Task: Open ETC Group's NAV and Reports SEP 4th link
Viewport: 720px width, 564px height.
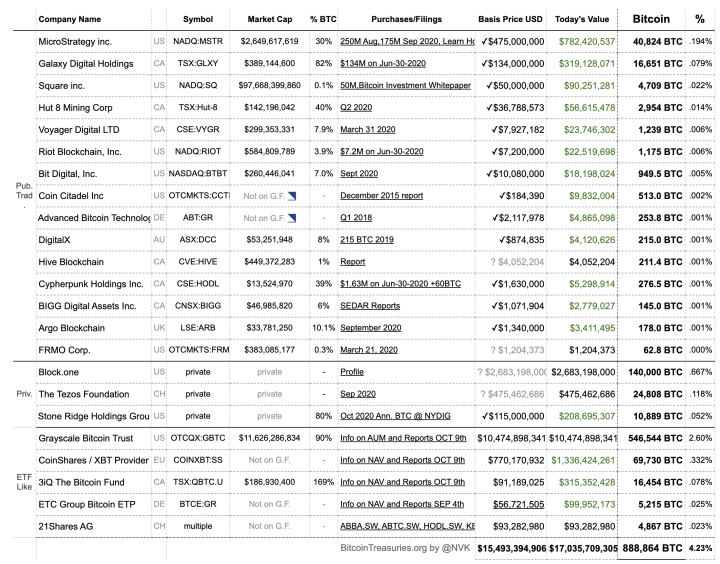Action: pyautogui.click(x=402, y=504)
